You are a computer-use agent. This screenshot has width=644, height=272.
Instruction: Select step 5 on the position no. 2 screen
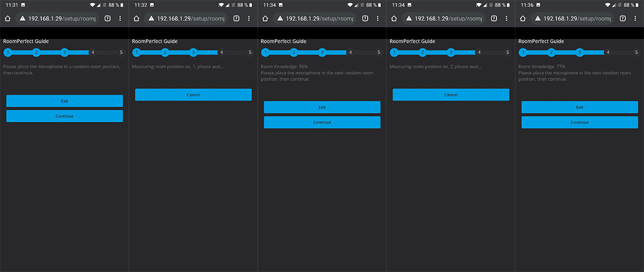pos(508,53)
